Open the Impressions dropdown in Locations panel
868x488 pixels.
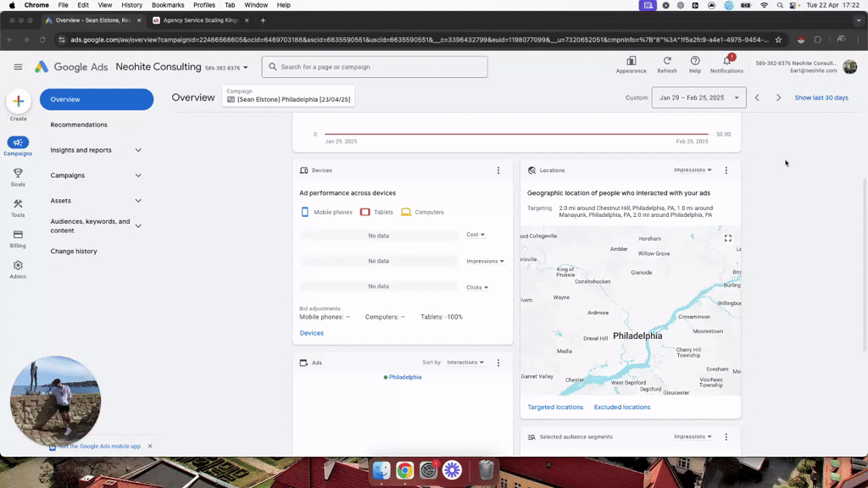click(x=693, y=169)
